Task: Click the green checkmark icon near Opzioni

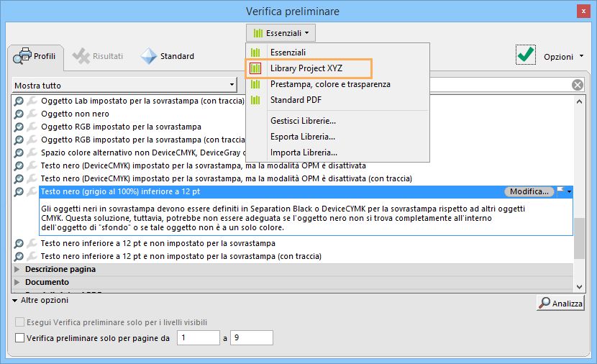Action: tap(526, 55)
